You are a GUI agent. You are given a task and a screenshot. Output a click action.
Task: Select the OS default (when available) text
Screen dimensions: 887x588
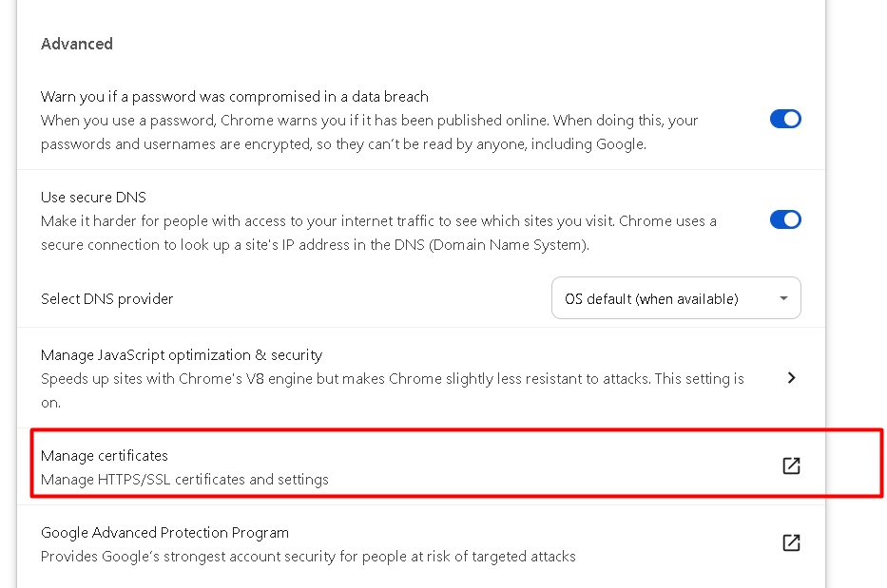(x=651, y=298)
